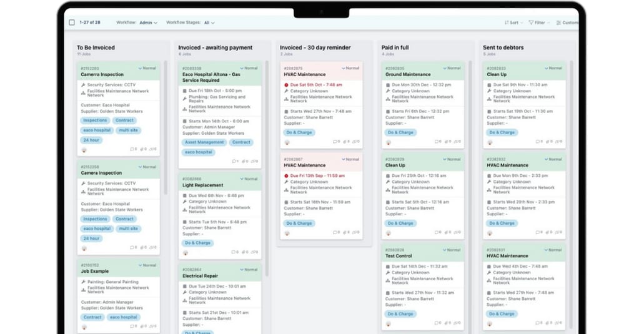
Task: Click wrench icon beside Painting: General Painting
Action: (83, 282)
